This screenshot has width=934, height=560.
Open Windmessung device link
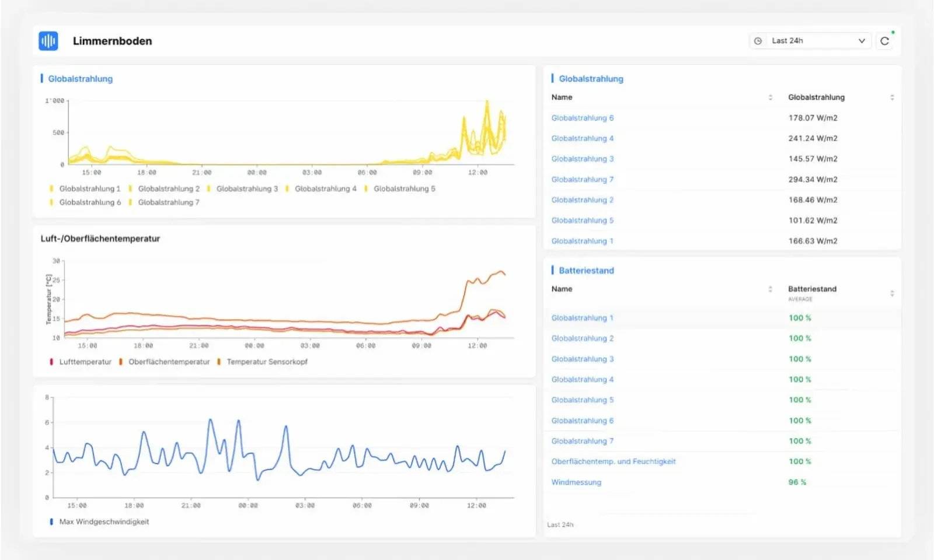[576, 482]
